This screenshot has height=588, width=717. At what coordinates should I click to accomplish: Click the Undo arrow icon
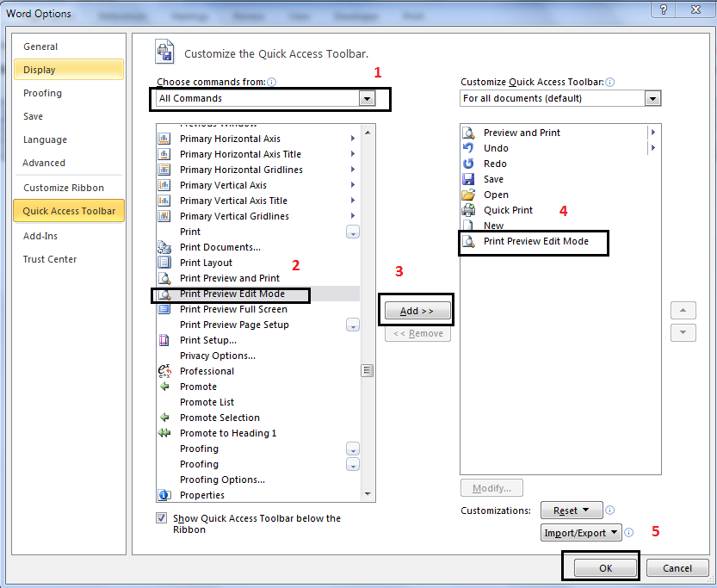[x=468, y=148]
